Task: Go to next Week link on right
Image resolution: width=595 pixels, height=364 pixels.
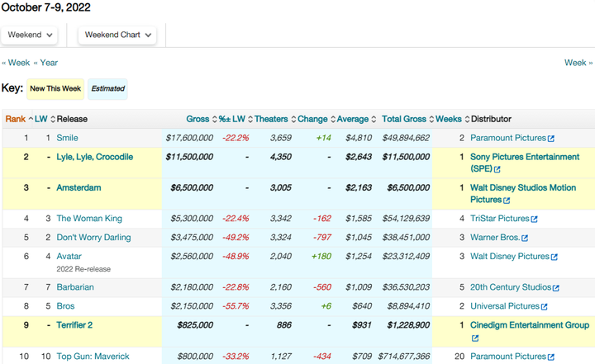Action: [578, 63]
